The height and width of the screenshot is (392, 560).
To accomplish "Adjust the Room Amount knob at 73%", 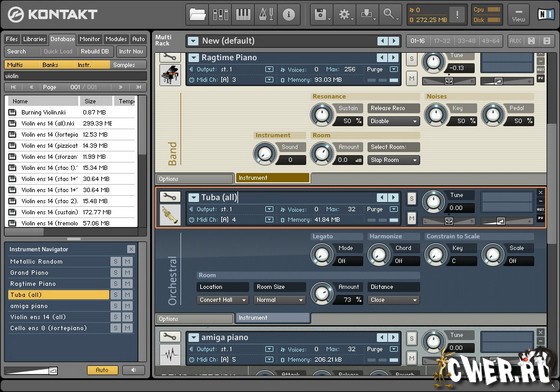I will coord(322,293).
